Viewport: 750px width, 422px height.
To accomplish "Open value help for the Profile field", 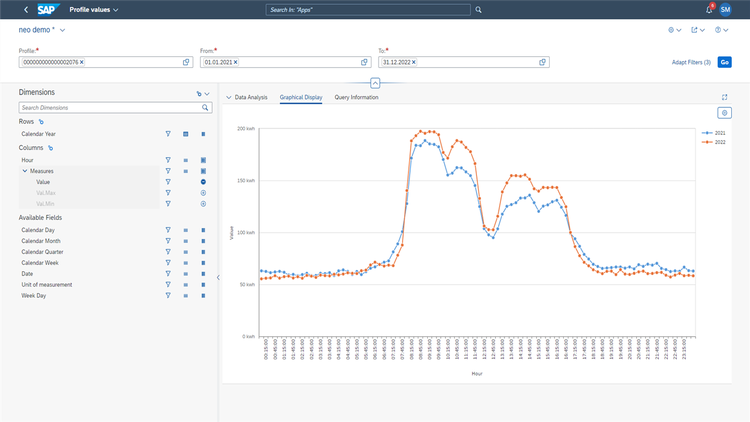I will pos(186,62).
